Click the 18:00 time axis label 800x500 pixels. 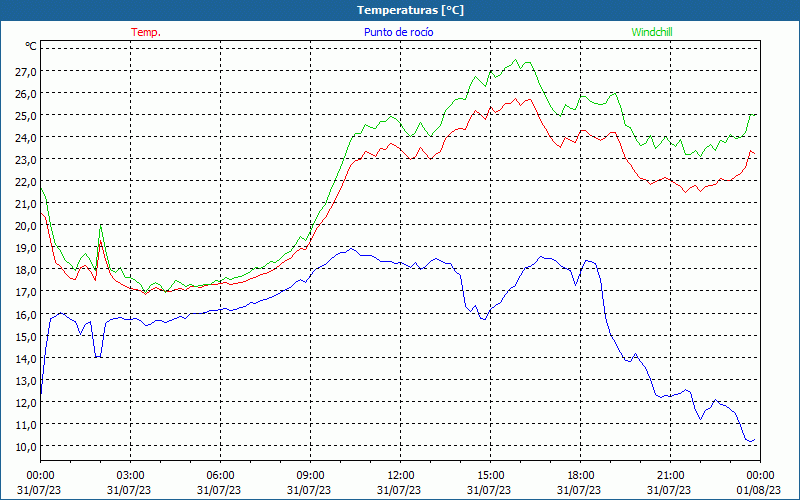[580, 476]
